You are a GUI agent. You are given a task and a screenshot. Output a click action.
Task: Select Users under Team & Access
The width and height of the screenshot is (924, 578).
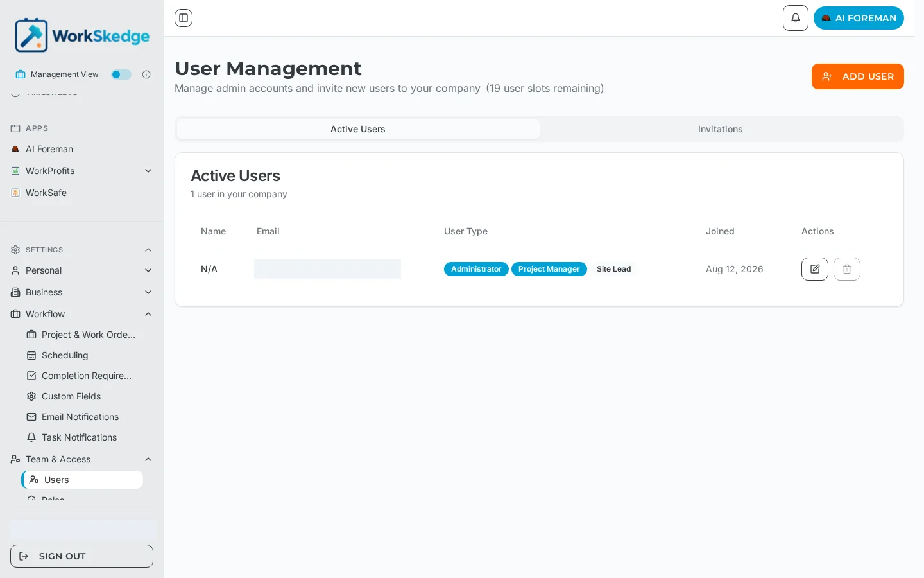click(82, 480)
